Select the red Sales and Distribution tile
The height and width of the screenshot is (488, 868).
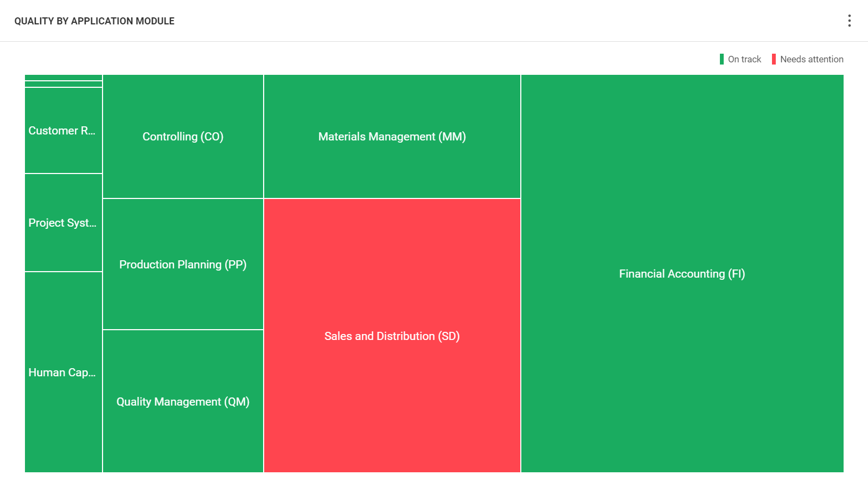pyautogui.click(x=392, y=271)
